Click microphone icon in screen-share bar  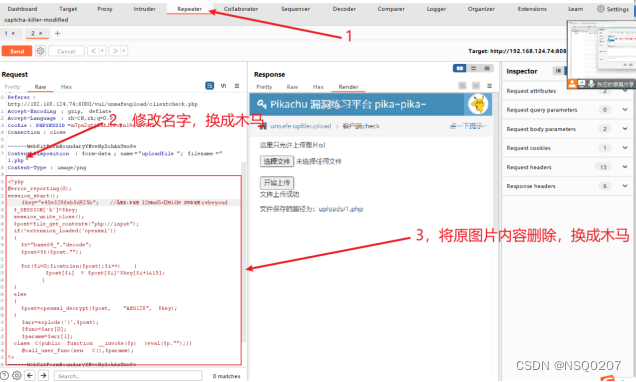pyautogui.click(x=591, y=84)
